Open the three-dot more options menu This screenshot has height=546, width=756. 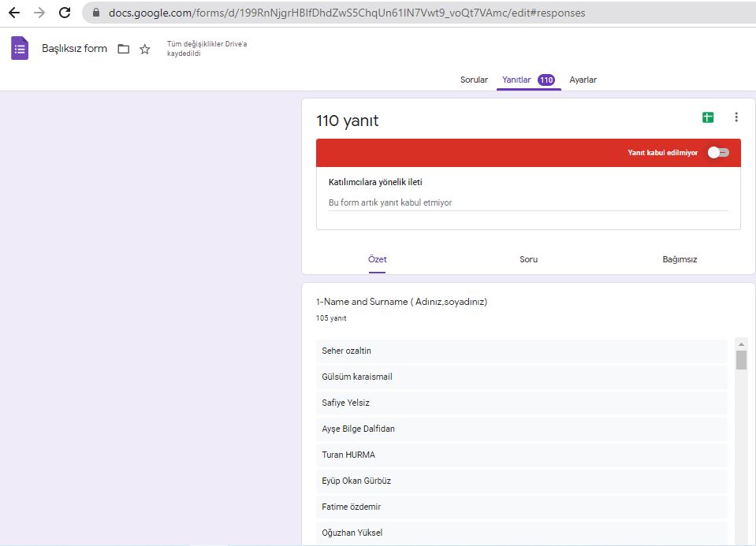(x=736, y=117)
